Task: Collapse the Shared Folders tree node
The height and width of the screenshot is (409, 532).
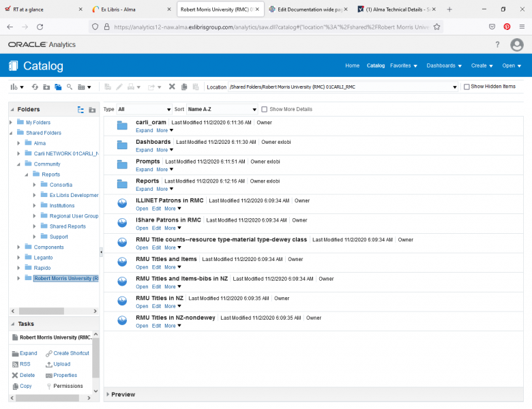Action: [11, 133]
